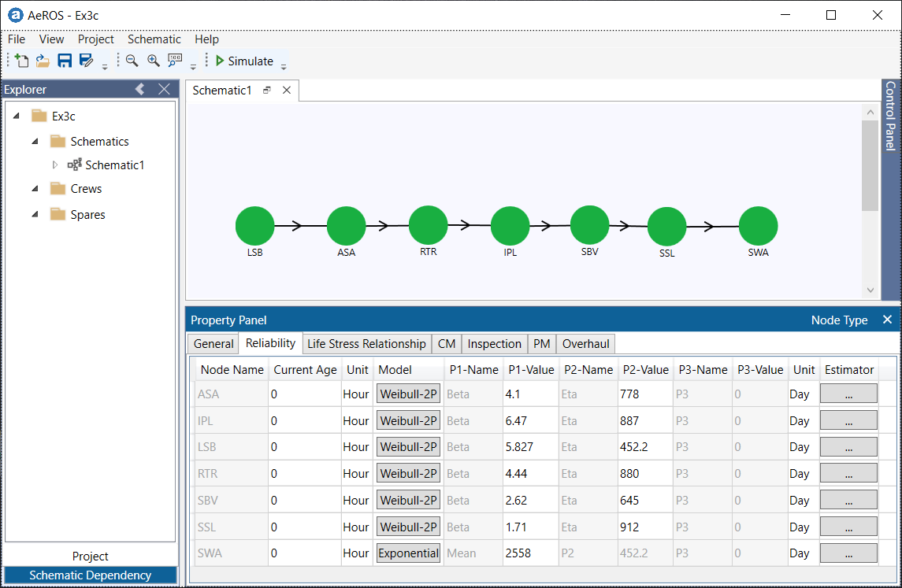902x588 pixels.
Task: Switch to the Overhaul tab
Action: tap(585, 344)
